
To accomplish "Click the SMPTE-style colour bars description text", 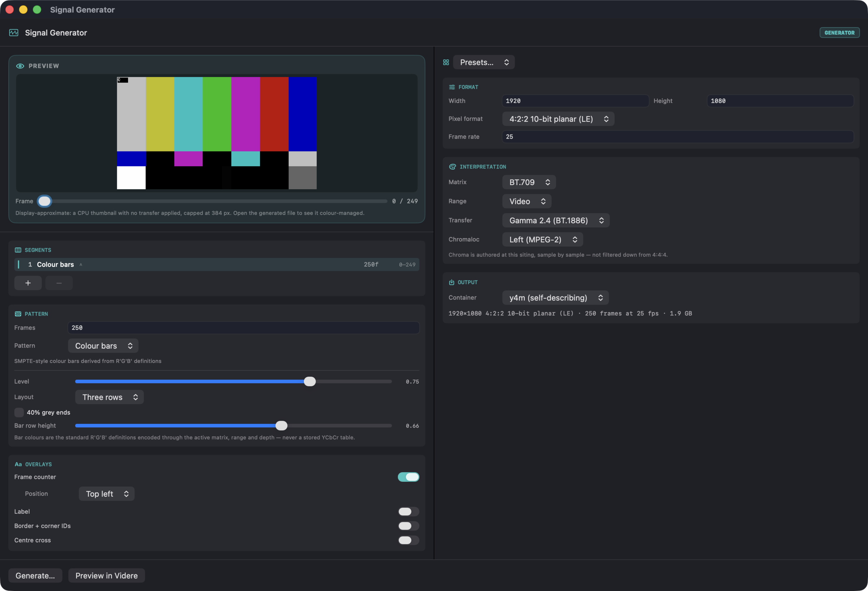I will [88, 361].
